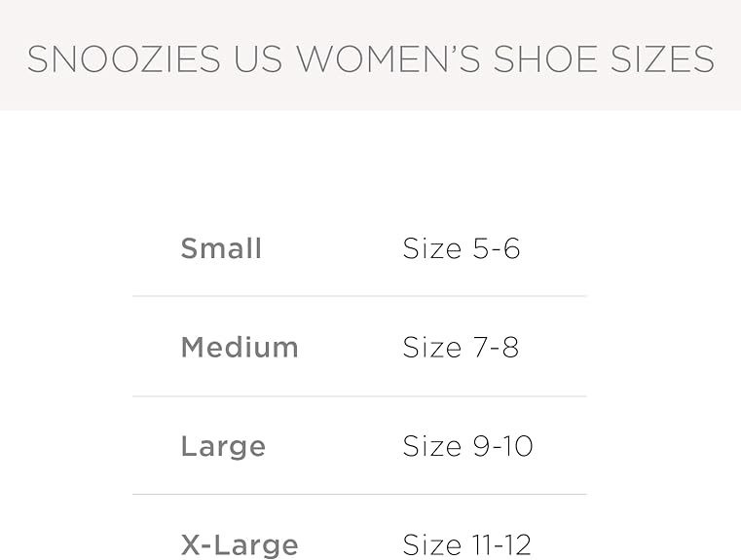Click the divider line below the Small row
Screen dimensions: 741x560
[x=359, y=296]
